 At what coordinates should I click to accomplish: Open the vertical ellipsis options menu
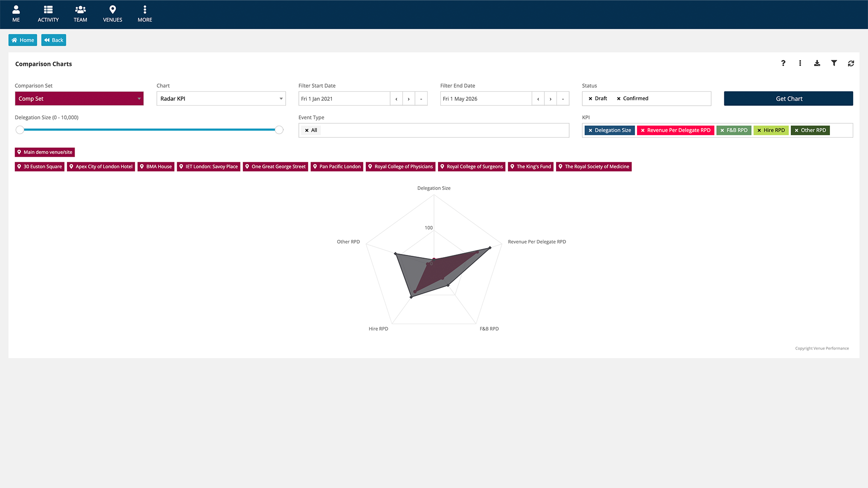point(800,63)
